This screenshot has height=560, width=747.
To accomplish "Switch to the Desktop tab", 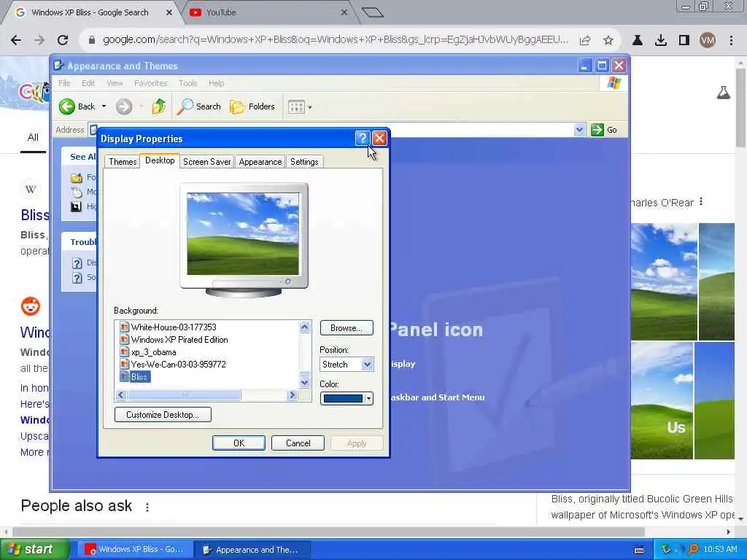I will [160, 160].
